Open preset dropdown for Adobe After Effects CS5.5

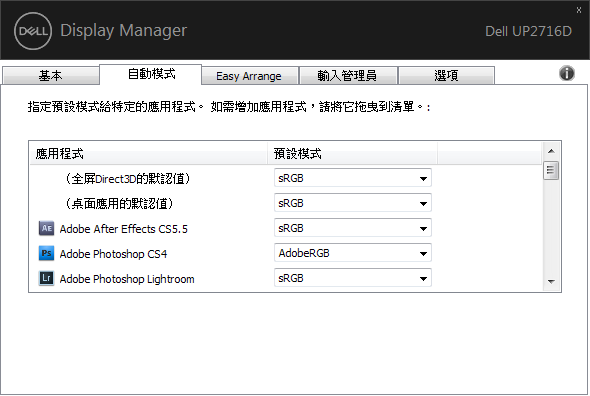(353, 228)
